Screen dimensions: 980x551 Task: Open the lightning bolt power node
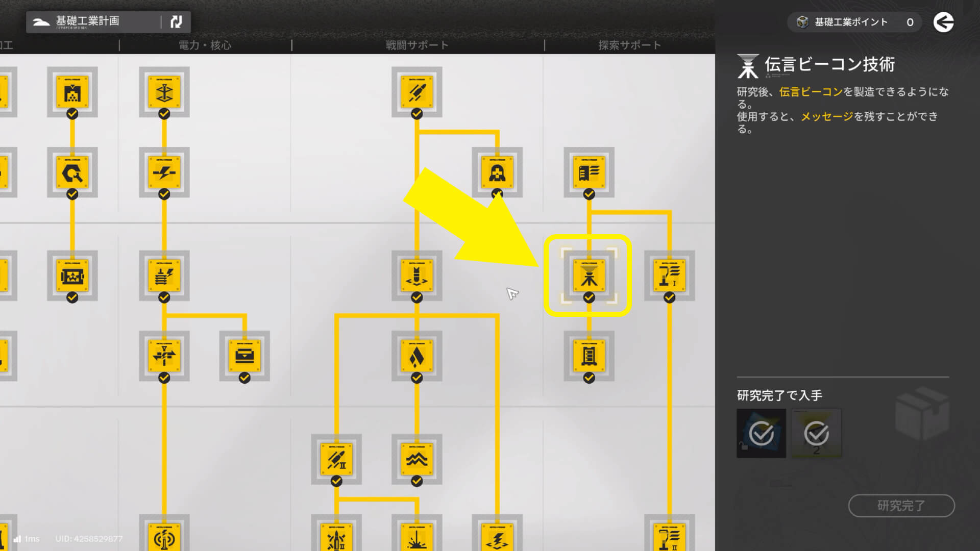(x=164, y=172)
